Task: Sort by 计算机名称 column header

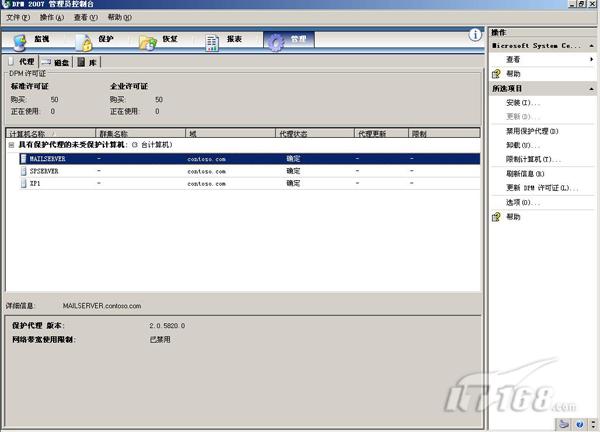Action: [51, 133]
